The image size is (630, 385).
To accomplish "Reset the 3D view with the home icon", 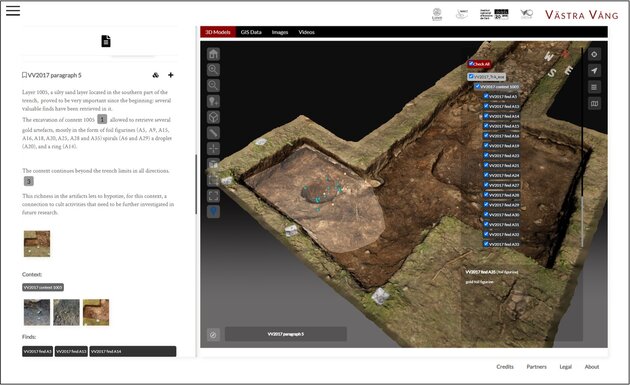I will pos(213,54).
